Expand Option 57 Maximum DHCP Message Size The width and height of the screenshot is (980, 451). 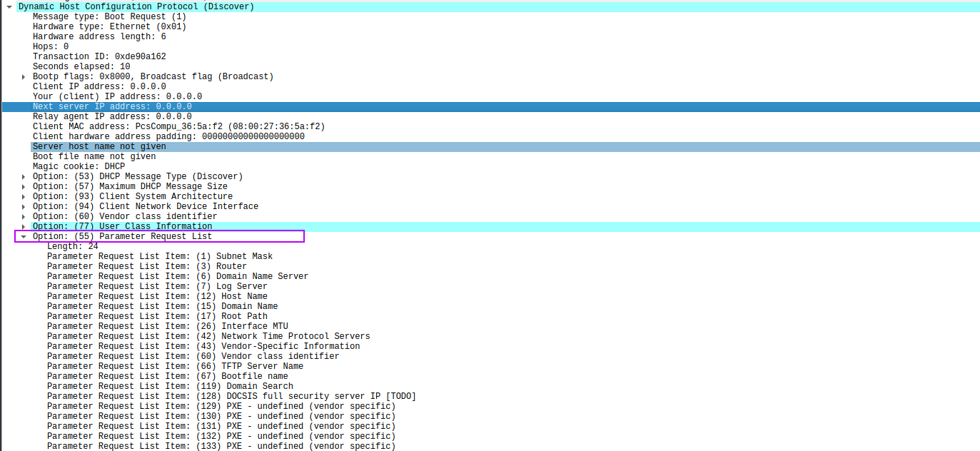point(24,186)
